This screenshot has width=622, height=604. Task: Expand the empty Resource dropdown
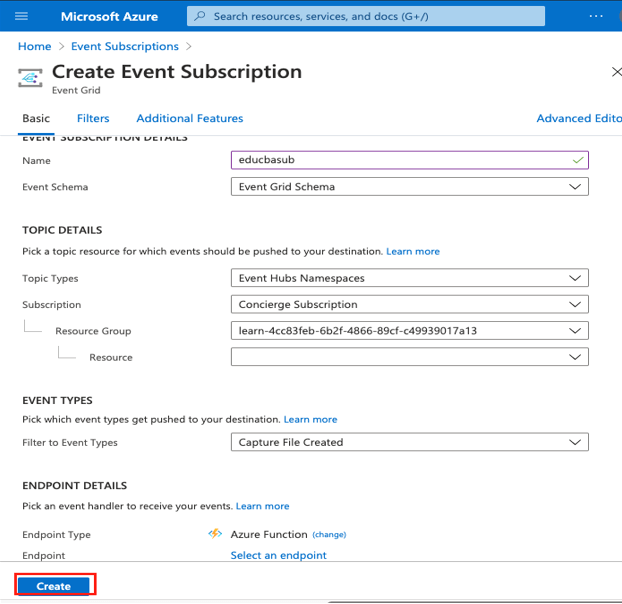click(x=409, y=356)
